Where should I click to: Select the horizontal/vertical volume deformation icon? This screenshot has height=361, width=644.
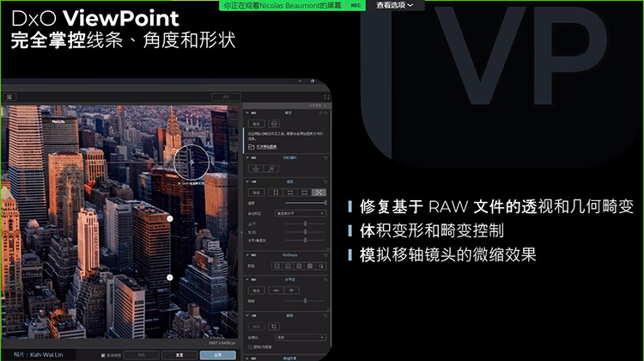coord(256,168)
